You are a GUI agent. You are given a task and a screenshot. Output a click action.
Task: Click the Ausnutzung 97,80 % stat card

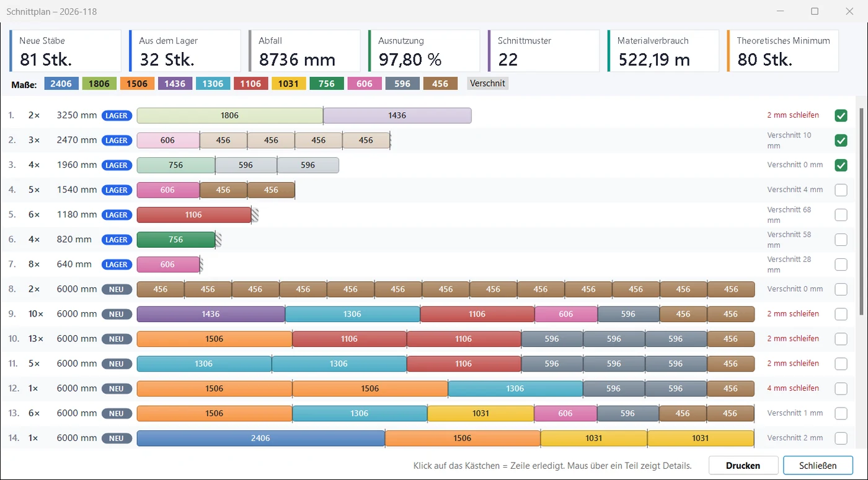(x=423, y=51)
